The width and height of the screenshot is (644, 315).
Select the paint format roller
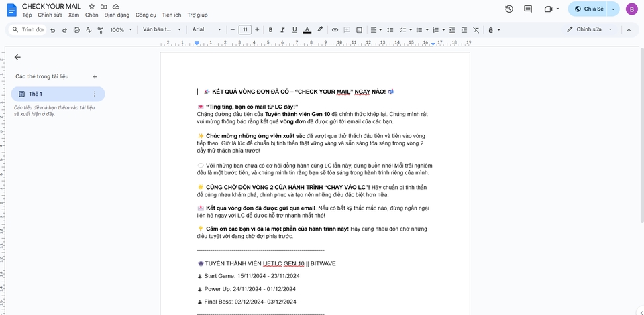click(100, 30)
